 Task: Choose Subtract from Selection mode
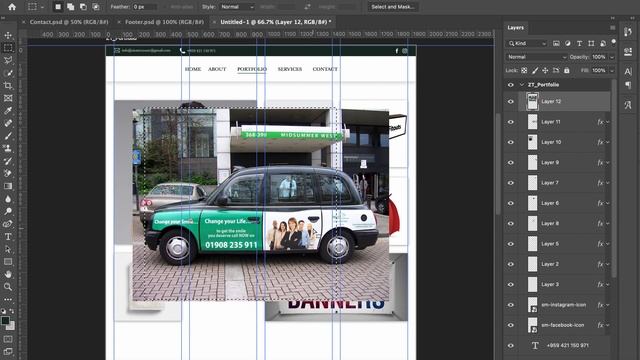pos(83,7)
